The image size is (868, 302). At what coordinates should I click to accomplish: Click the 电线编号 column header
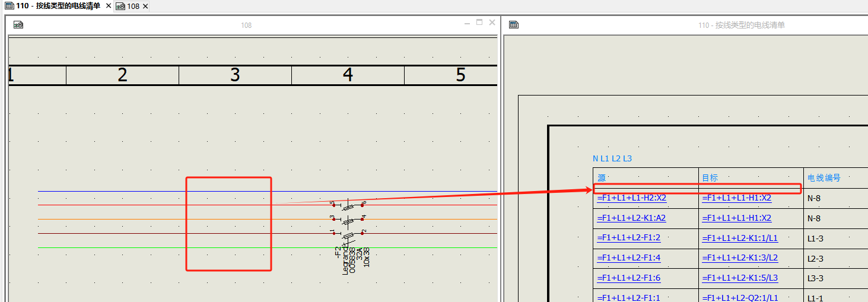click(824, 177)
